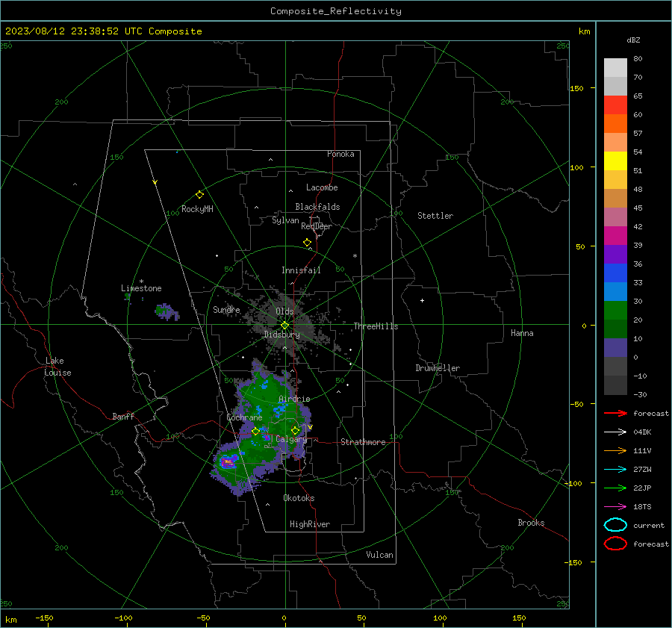Click the Cochrane city label
Screen dimensions: 672x628
244,417
